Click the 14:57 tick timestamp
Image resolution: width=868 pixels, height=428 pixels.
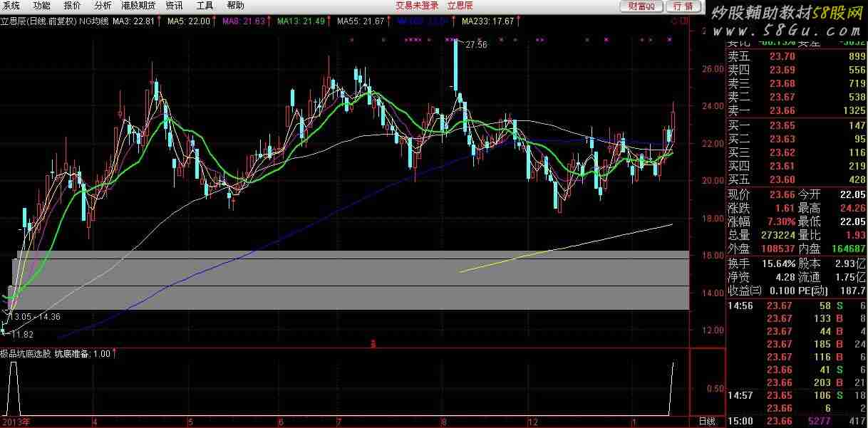click(x=740, y=395)
